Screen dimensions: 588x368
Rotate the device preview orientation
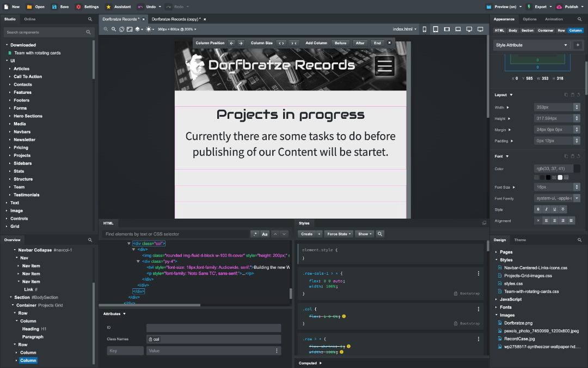pos(121,29)
